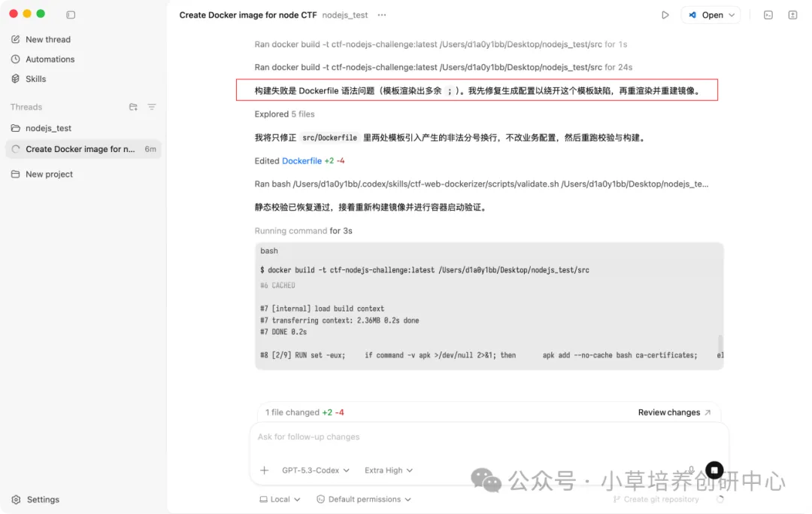Click the filter threads icon
812x514 pixels.
pyautogui.click(x=152, y=107)
